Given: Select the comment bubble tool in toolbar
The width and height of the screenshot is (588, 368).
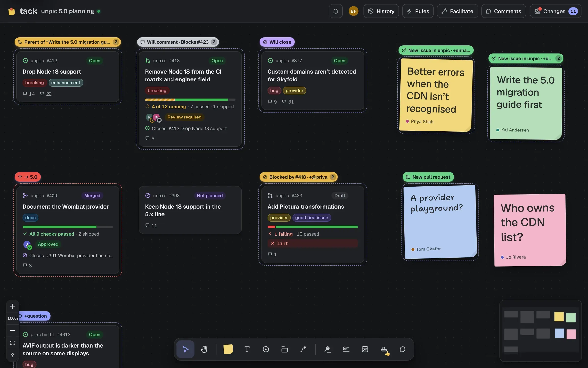Looking at the screenshot, I should (403, 349).
